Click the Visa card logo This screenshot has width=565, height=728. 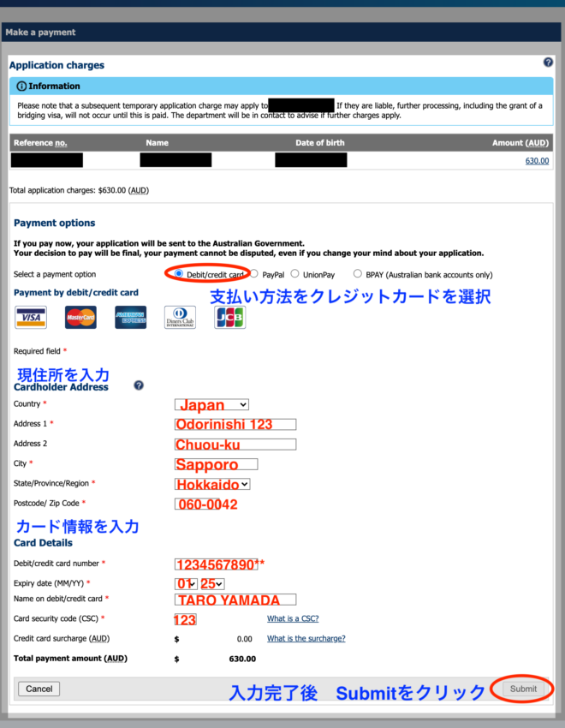(31, 317)
